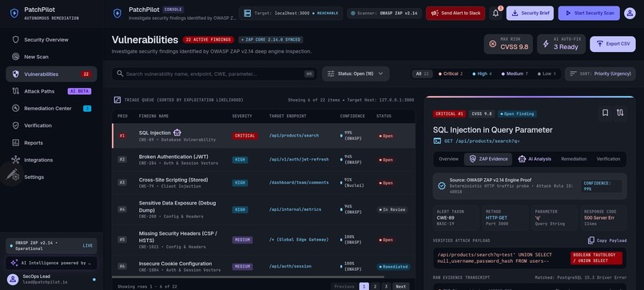Viewport: 644px width, 290px height.
Task: Open the Target localhost:3000 selector
Action: (290, 13)
